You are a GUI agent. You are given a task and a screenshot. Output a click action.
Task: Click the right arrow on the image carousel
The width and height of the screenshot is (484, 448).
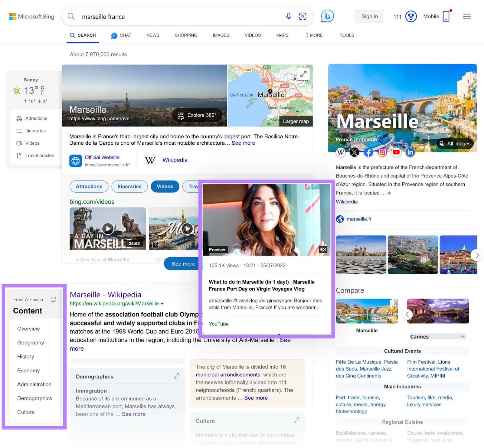click(x=476, y=255)
